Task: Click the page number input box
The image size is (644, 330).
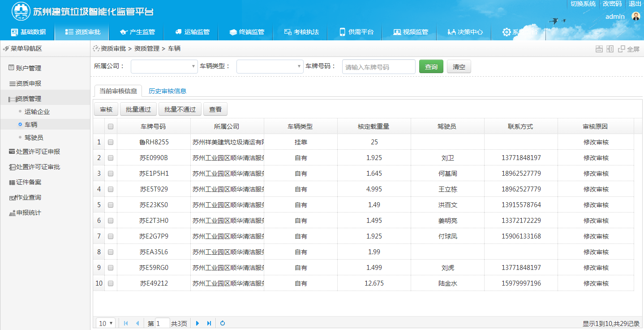Action: tap(163, 323)
